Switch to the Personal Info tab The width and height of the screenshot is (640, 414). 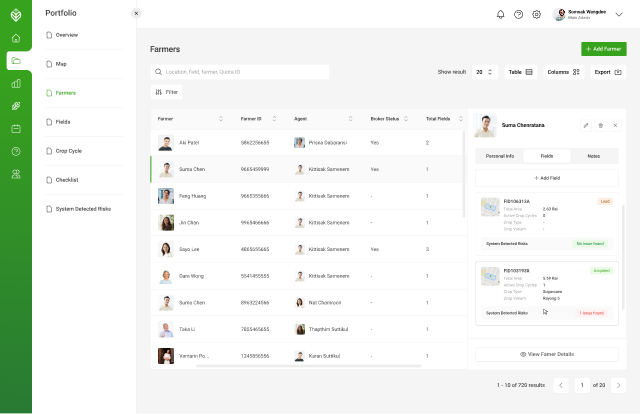[500, 156]
